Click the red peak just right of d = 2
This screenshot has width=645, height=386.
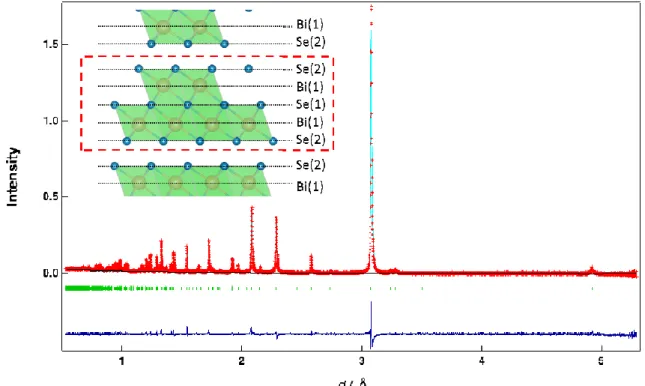point(252,239)
